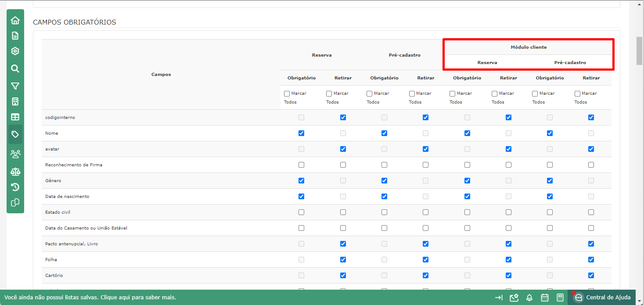The width and height of the screenshot is (644, 305).
Task: Uncheck Reserva Retirar for Pacto antenupcial, Livro
Action: (x=343, y=244)
